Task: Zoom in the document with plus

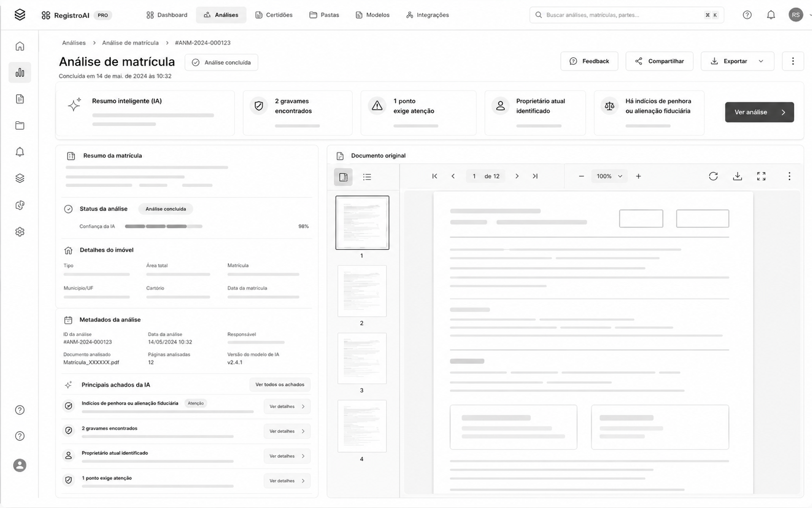Action: [x=638, y=176]
